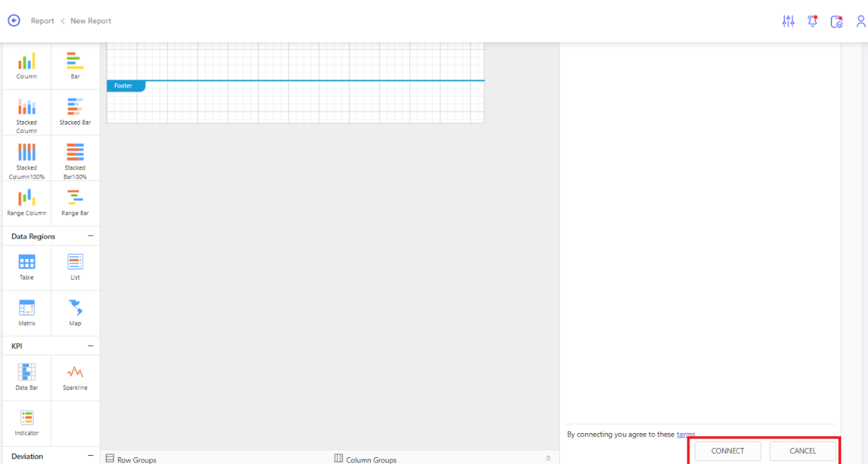Go back using the circled arrow
The width and height of the screenshot is (868, 464).
point(14,21)
